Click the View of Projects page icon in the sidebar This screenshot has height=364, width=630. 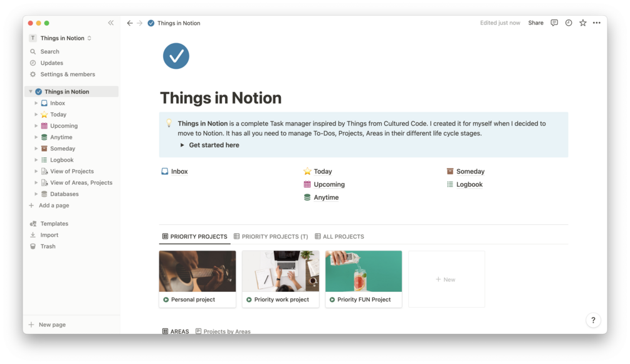(x=45, y=171)
